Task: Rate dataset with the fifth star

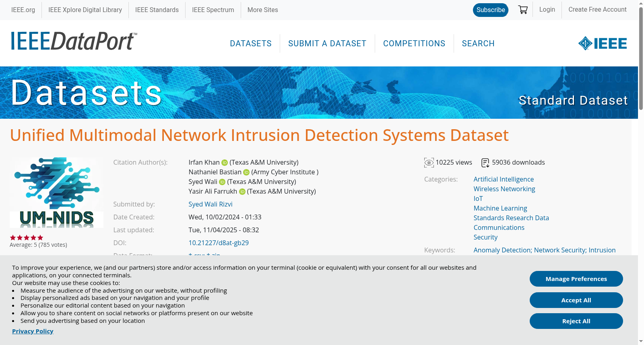Action: click(x=40, y=238)
